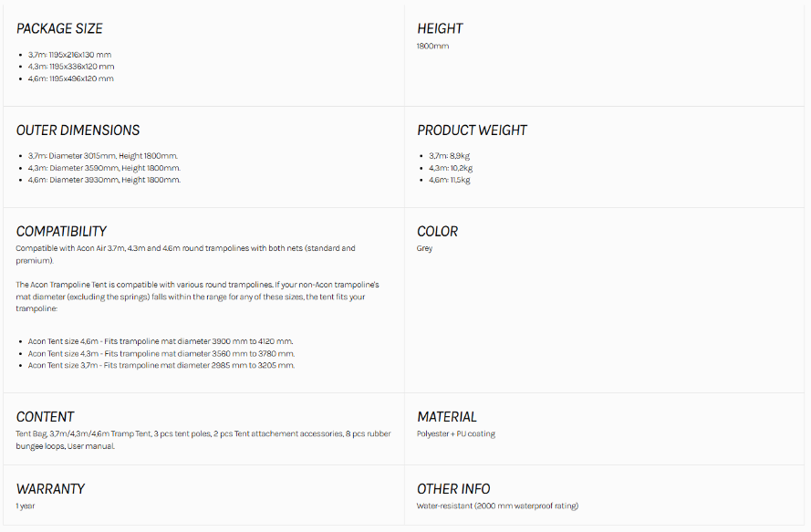This screenshot has height=532, width=811.
Task: Click the PACKAGE SIZE heading
Action: point(59,29)
